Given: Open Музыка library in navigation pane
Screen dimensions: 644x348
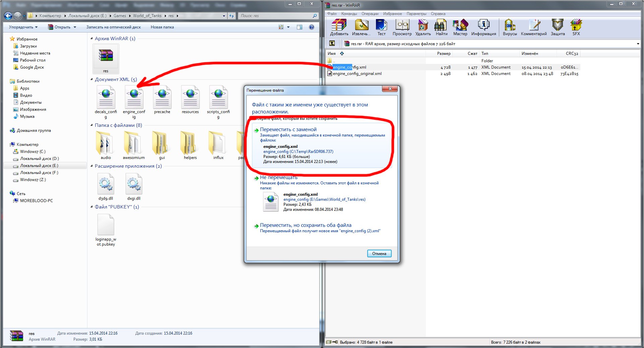Looking at the screenshot, I should click(x=27, y=116).
